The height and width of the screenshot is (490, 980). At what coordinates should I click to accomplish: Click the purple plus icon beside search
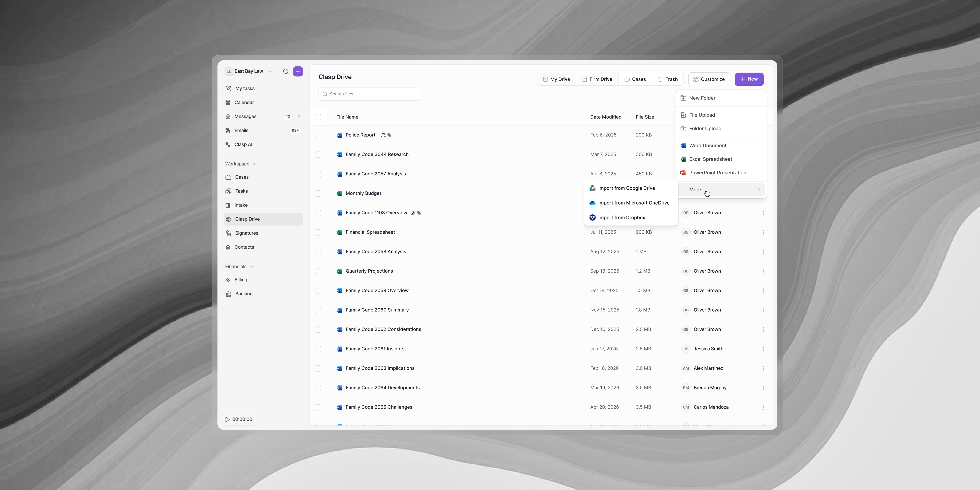click(298, 72)
